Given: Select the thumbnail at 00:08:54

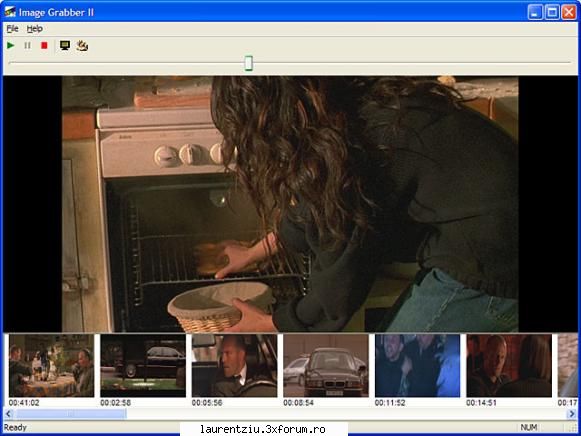Looking at the screenshot, I should coord(326,365).
